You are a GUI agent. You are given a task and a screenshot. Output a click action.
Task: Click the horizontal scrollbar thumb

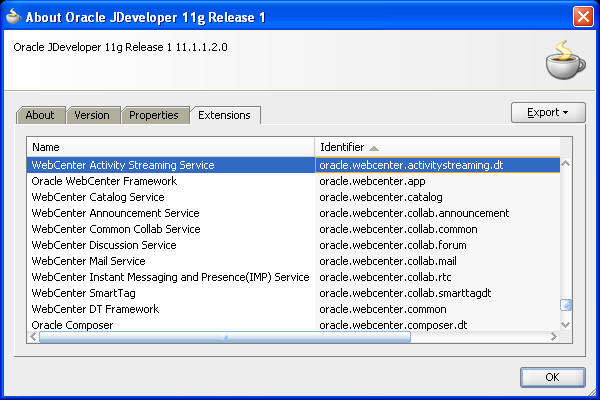(x=225, y=337)
